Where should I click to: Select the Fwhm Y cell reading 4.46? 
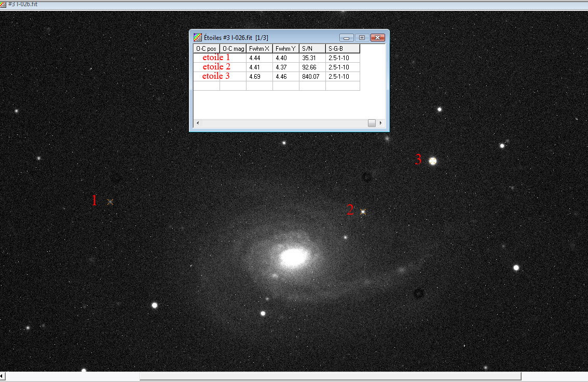click(286, 77)
